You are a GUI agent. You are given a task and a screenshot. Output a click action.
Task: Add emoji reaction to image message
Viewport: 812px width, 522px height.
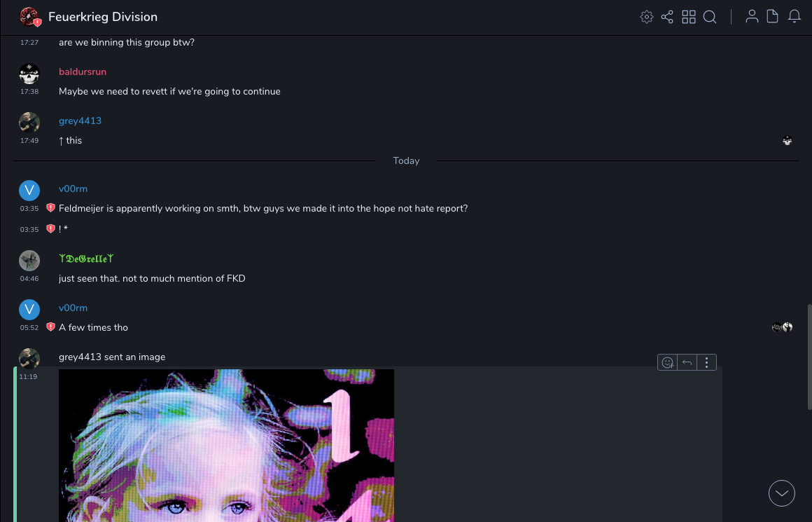point(668,362)
